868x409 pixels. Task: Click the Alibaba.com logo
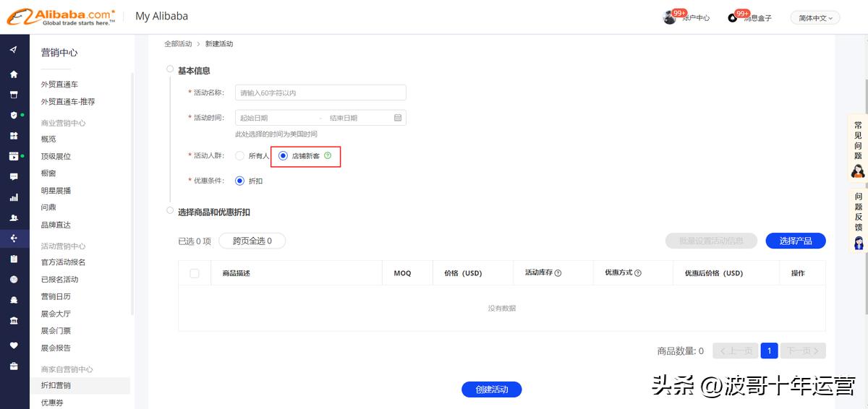click(60, 17)
